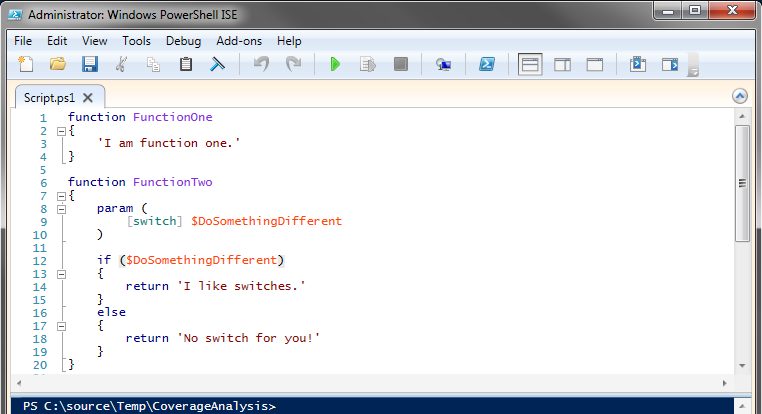Collapse the else block at line 17
The height and width of the screenshot is (414, 762).
tap(61, 325)
